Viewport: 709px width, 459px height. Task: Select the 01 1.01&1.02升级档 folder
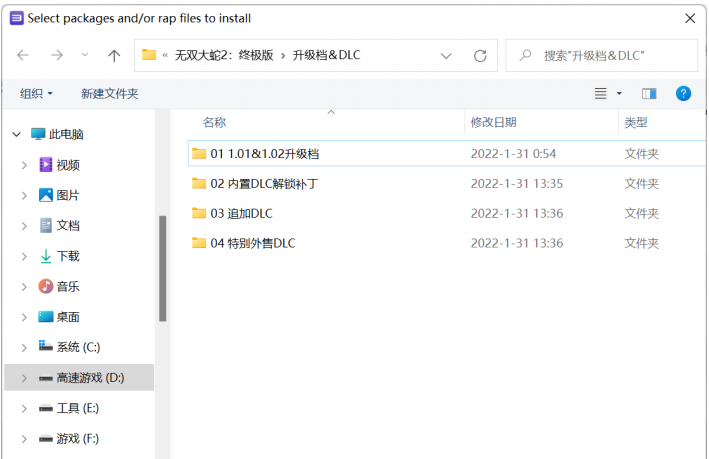pyautogui.click(x=264, y=154)
